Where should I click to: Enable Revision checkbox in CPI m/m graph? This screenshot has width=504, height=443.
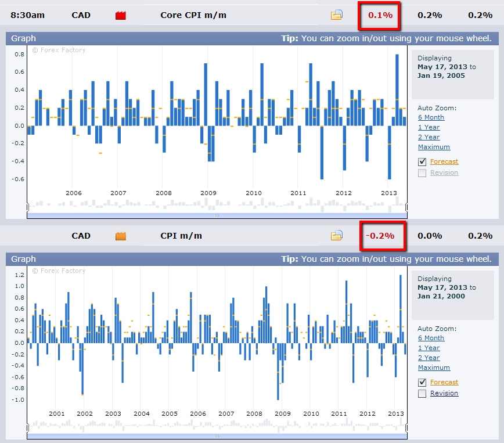click(422, 394)
